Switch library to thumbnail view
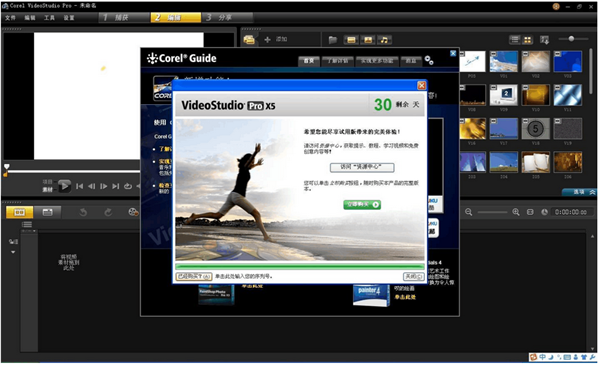 (528, 39)
